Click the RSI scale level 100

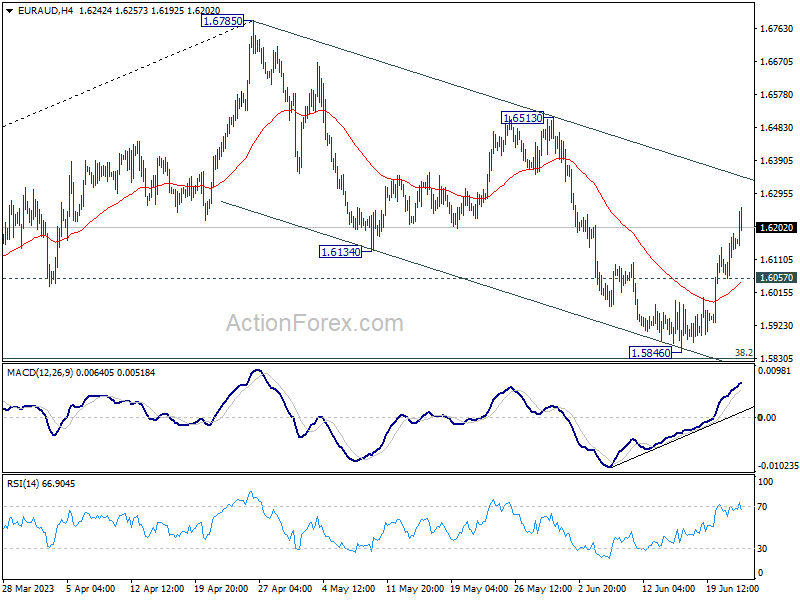click(x=765, y=482)
